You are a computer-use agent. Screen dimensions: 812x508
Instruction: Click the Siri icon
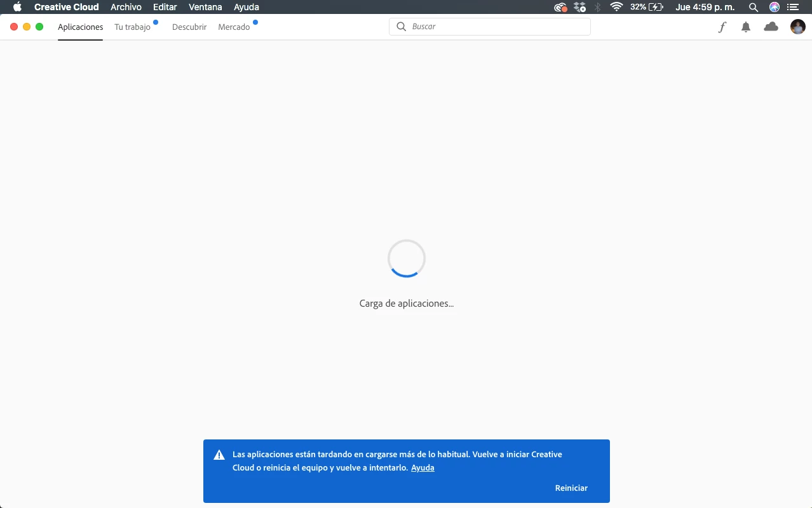point(775,7)
